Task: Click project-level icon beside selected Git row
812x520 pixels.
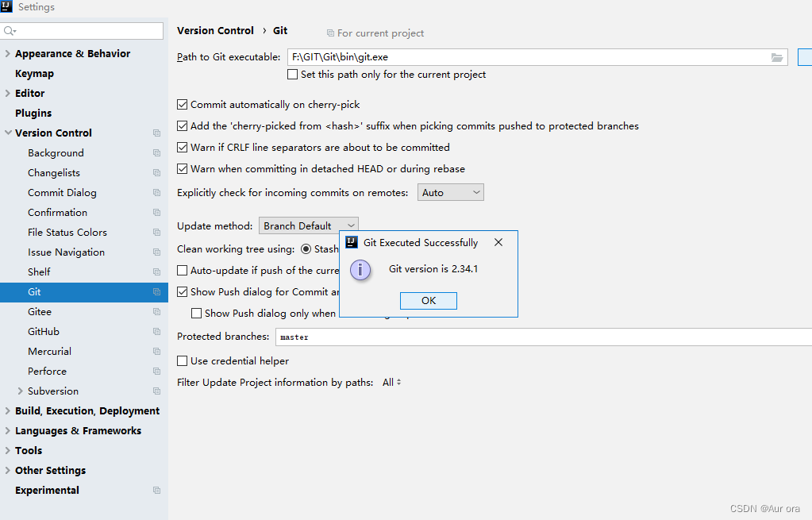Action: 156,291
